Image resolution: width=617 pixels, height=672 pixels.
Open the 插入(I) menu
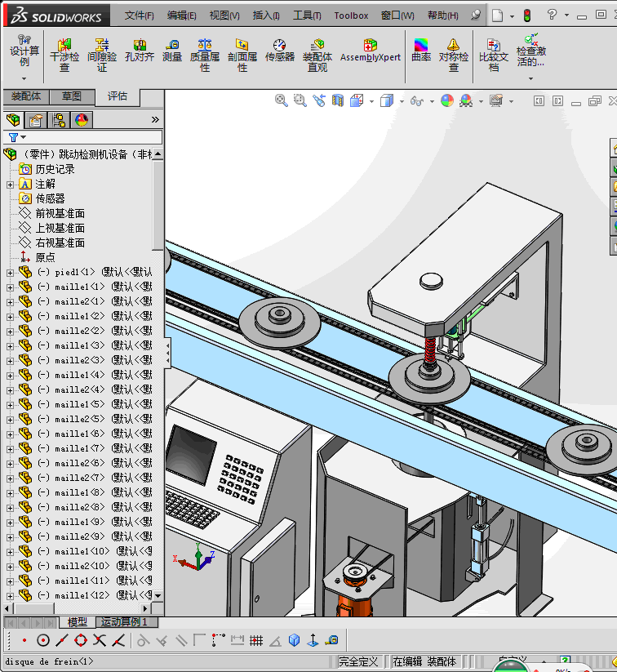(x=266, y=16)
